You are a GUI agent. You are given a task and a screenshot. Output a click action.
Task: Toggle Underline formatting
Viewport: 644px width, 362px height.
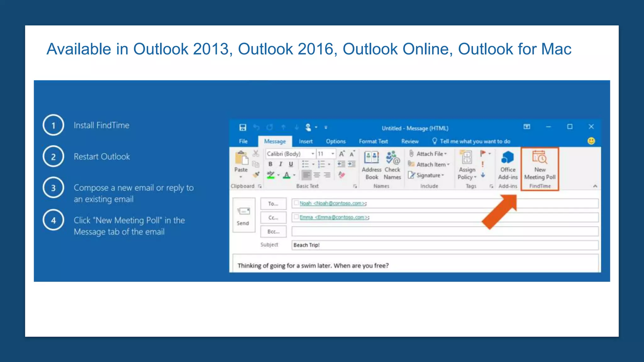point(291,164)
